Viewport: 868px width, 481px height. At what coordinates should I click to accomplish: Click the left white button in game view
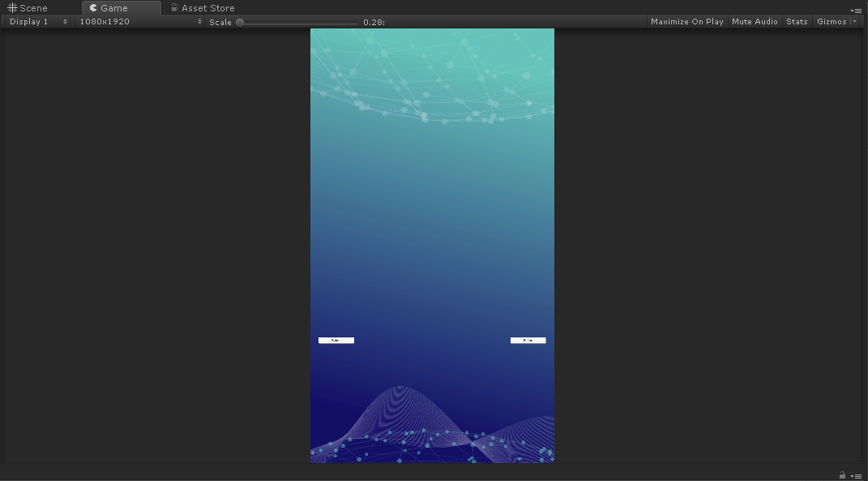(336, 340)
